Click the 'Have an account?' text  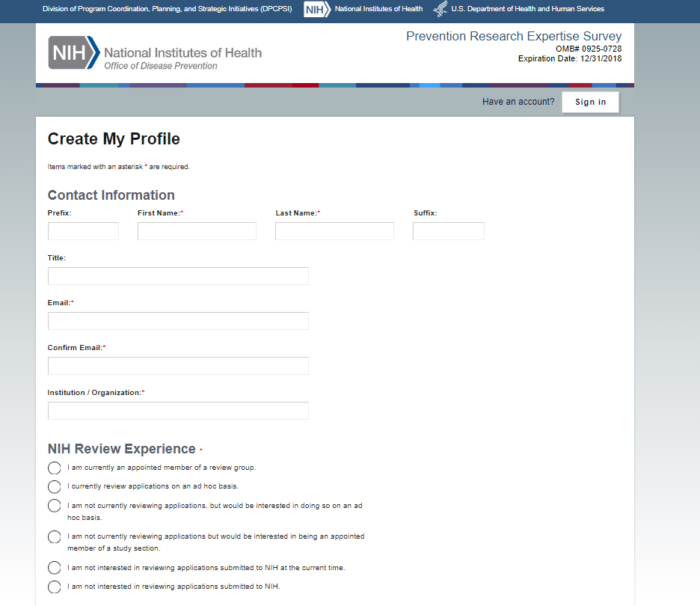tap(518, 102)
